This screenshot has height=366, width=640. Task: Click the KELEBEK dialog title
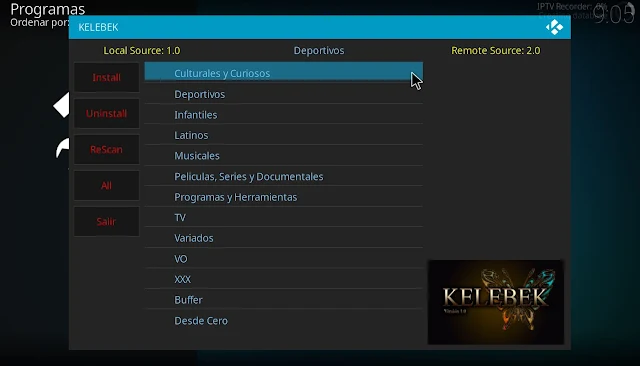pos(98,27)
